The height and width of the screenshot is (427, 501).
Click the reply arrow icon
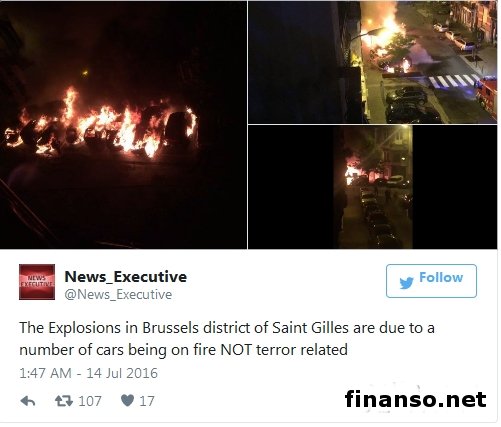(x=28, y=401)
